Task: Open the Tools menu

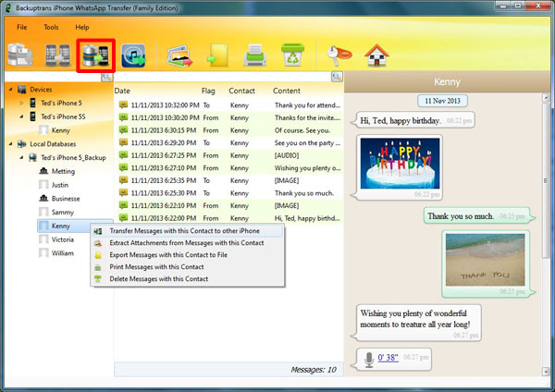Action: (x=51, y=27)
